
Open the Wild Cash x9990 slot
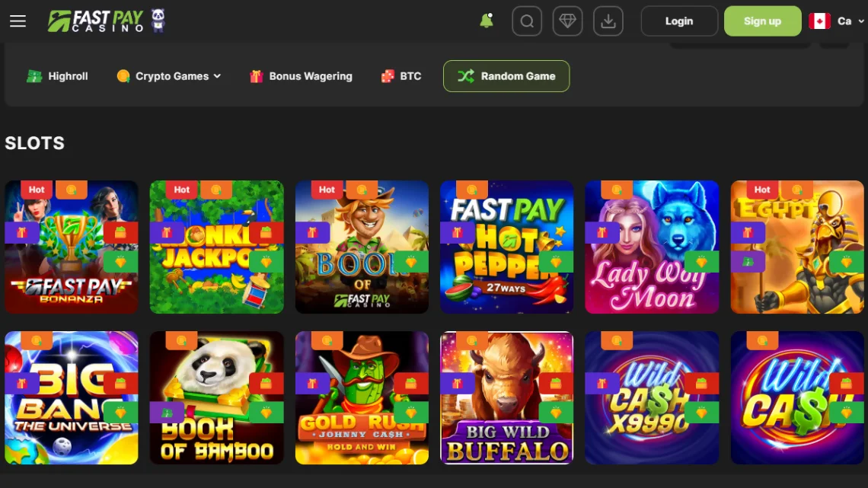coord(652,398)
